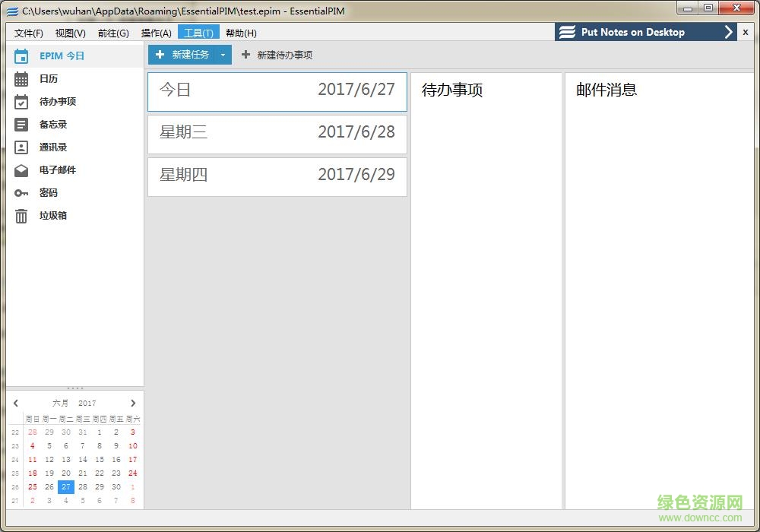
Task: Select the EPIM 今日 sidebar icon
Action: click(x=21, y=55)
